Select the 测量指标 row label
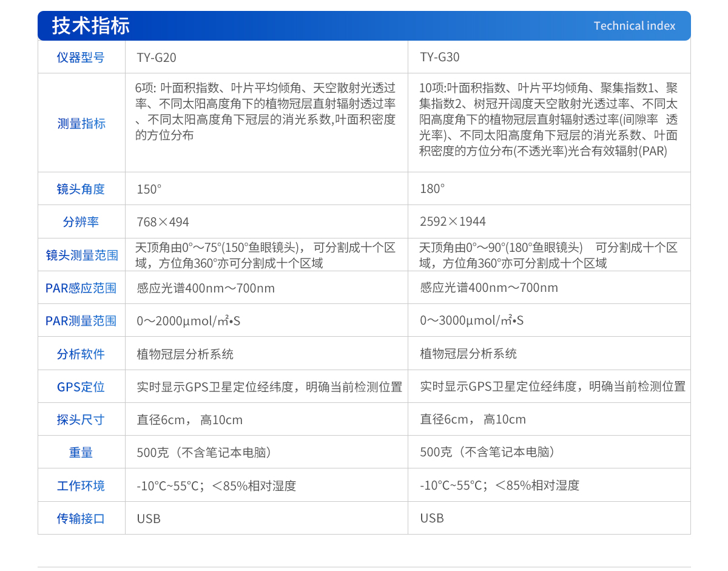Viewport: 728px width, 571px height. pos(81,124)
